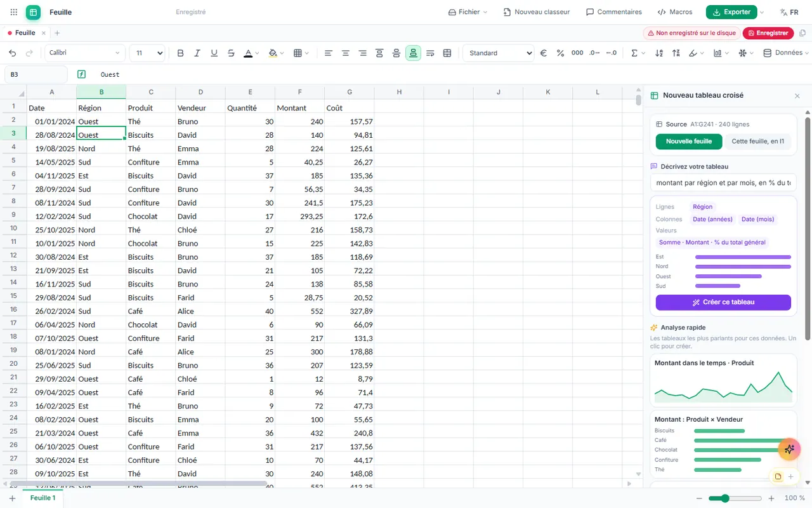Toggle bottom vertical alignment
Image resolution: width=812 pixels, height=508 pixels.
pos(413,53)
